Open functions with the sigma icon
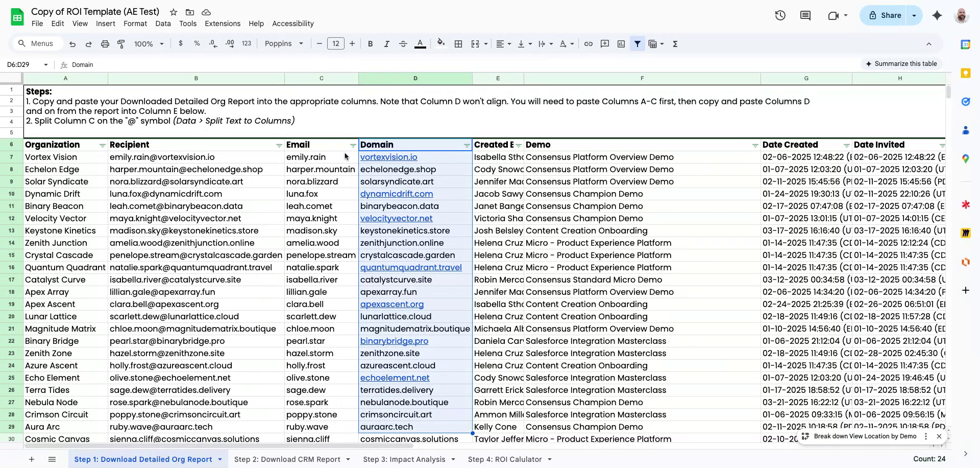This screenshot has width=980, height=468. point(675,43)
